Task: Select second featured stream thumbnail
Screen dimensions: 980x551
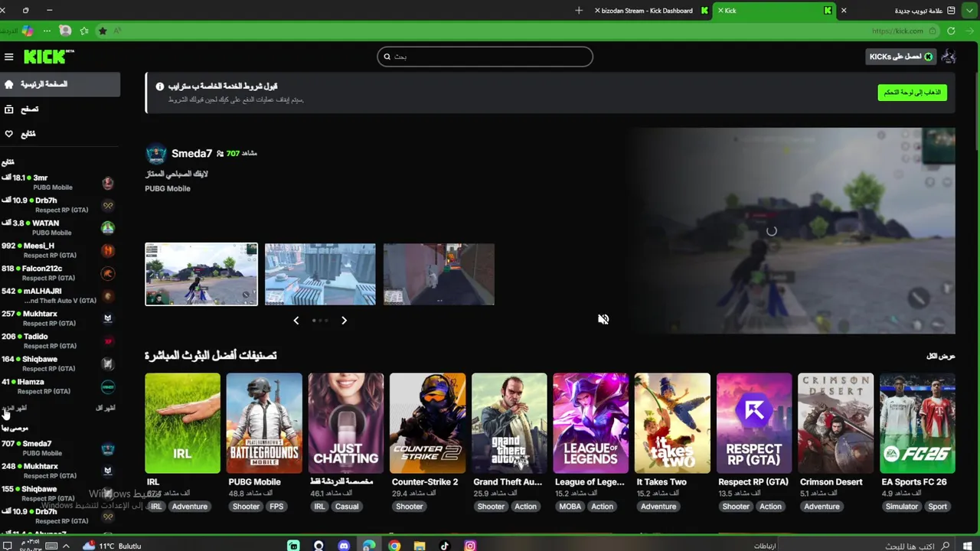Action: tap(320, 274)
